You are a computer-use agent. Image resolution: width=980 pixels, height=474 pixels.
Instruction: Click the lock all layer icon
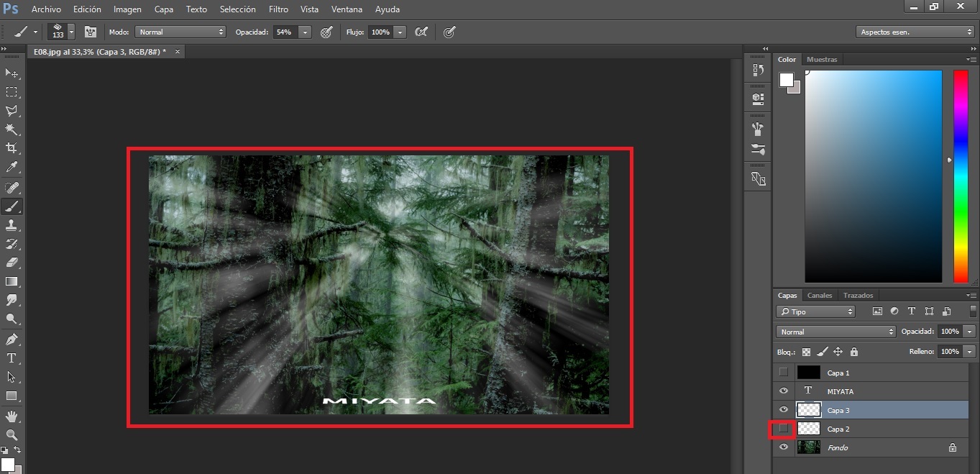(x=853, y=352)
